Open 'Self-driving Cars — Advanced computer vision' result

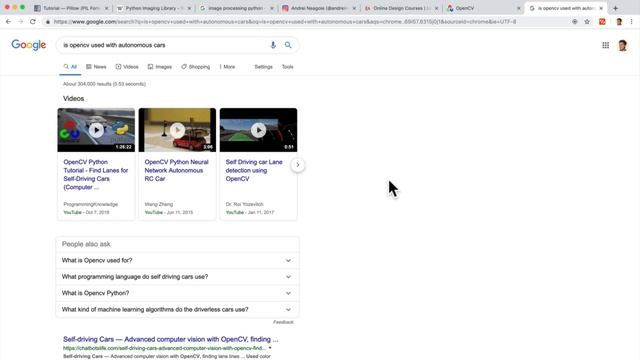pyautogui.click(x=171, y=339)
